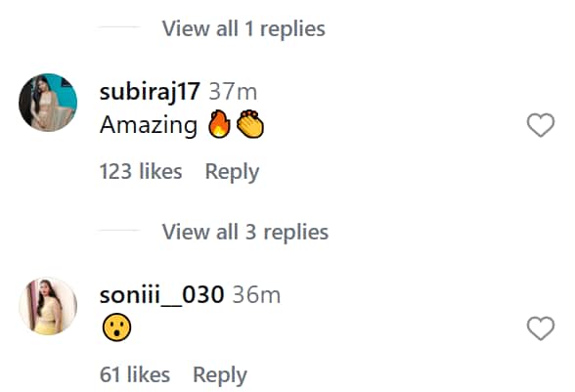Click the Amazing comment text
The height and width of the screenshot is (392, 575).
pos(149,125)
